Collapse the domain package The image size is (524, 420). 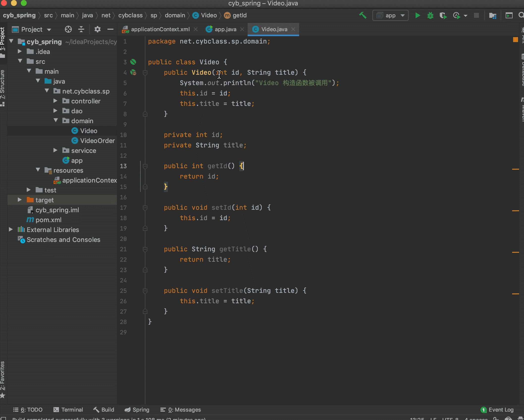56,120
